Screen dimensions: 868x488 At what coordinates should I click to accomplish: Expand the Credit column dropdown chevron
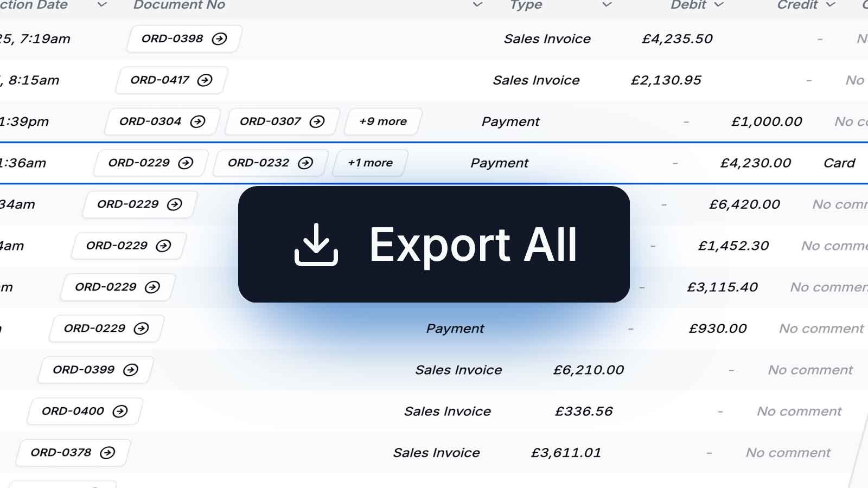[831, 5]
